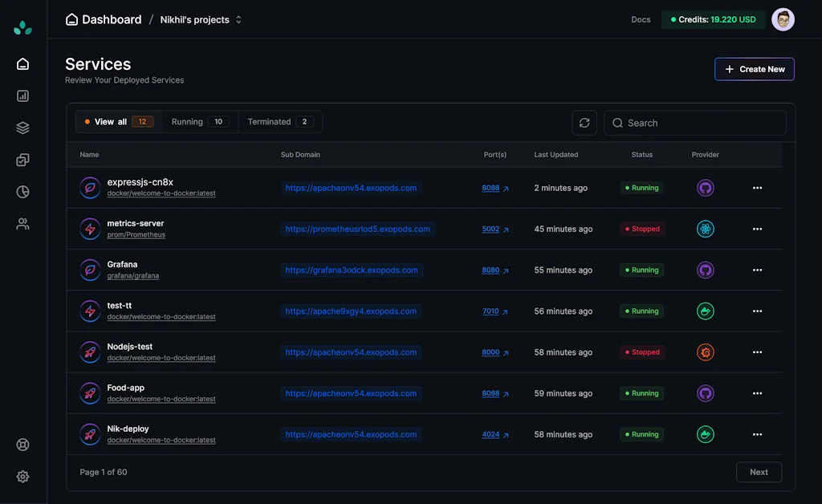
Task: Open three-dot menu for metrics-server row
Action: 757,229
